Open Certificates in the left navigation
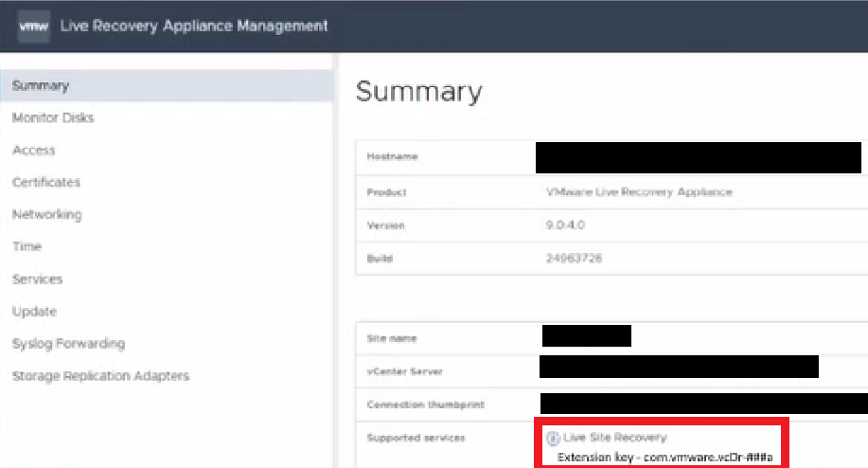The height and width of the screenshot is (468, 868). click(46, 182)
